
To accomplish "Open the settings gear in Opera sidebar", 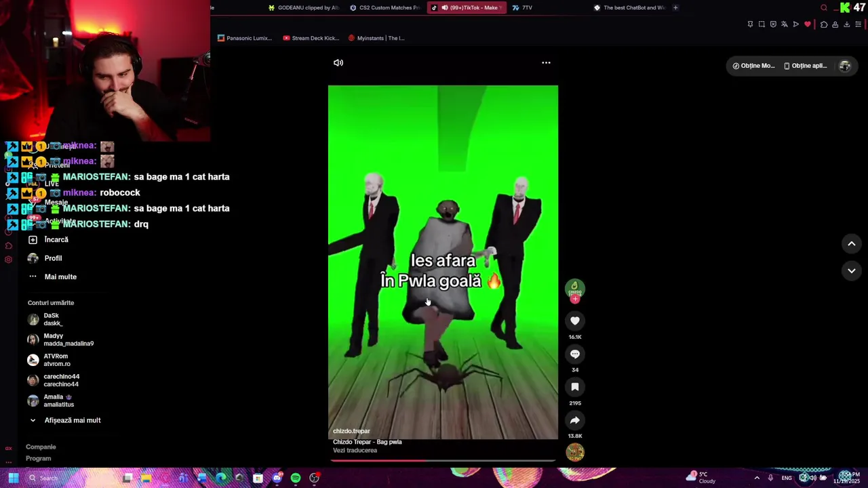I will [x=8, y=260].
